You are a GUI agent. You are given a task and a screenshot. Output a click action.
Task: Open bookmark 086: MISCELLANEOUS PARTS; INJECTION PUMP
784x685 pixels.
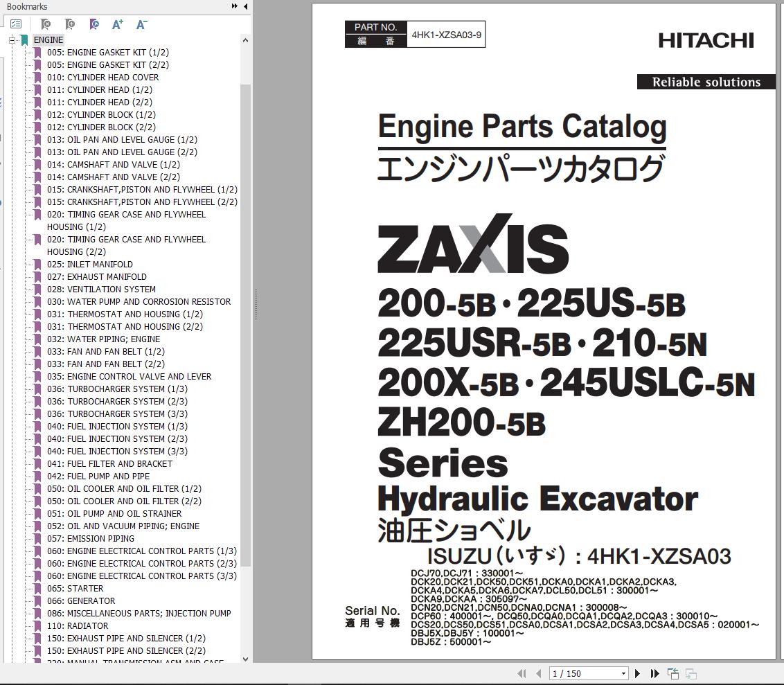click(139, 614)
